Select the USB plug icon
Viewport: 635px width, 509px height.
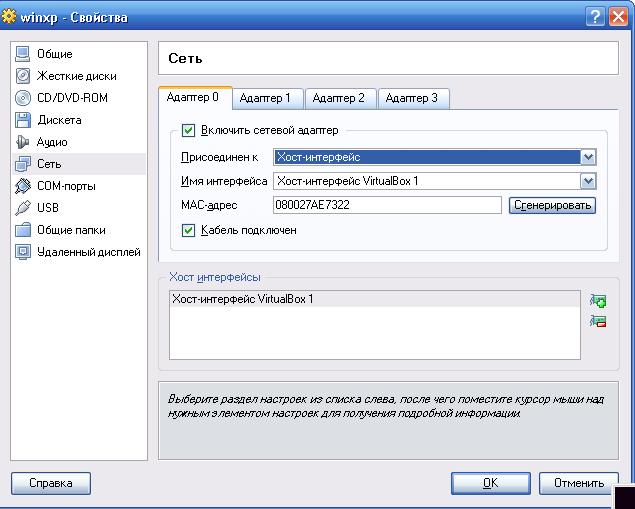(x=23, y=208)
